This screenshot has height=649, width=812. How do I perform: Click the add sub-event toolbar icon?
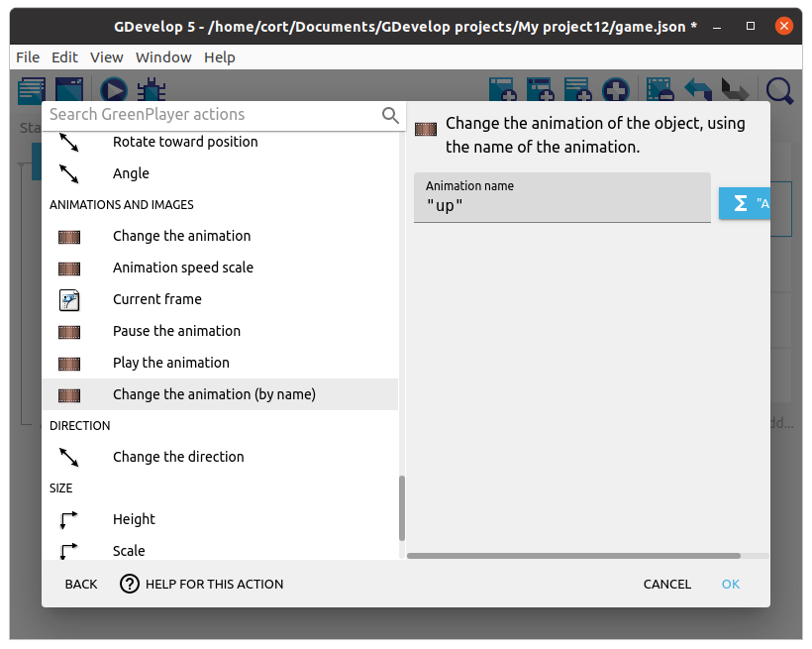[x=540, y=89]
